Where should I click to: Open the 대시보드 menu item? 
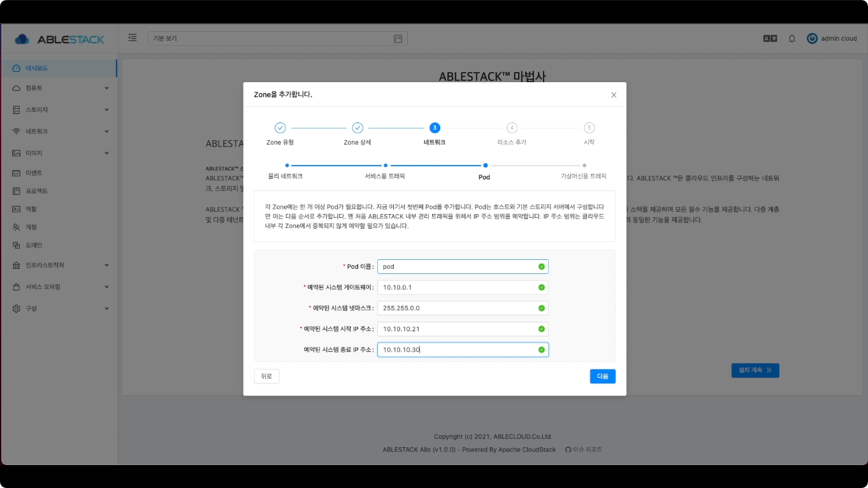coord(59,68)
